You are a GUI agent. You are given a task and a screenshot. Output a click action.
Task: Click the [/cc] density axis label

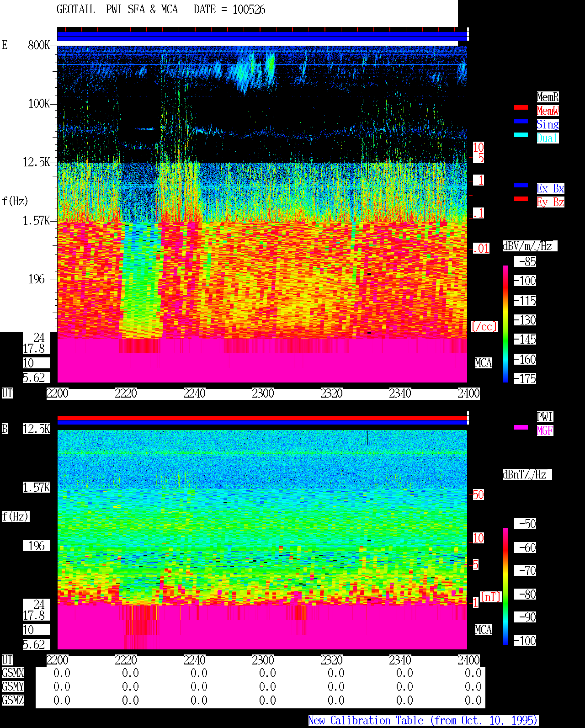click(484, 327)
